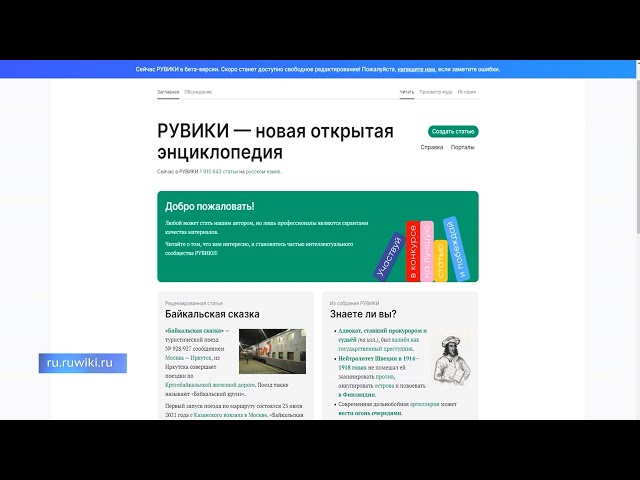Follow the пролив link
The height and width of the screenshot is (480, 640).
pos(384,377)
